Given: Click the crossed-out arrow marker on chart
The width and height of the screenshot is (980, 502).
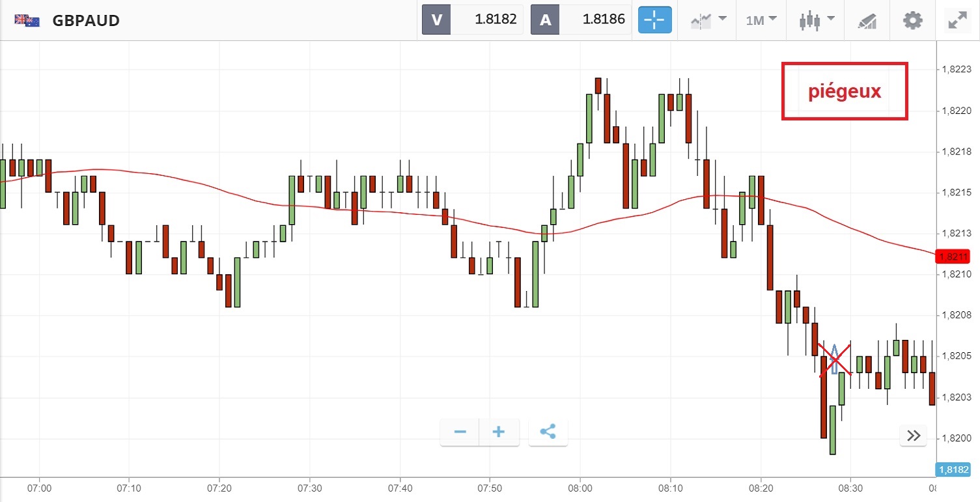Looking at the screenshot, I should [835, 359].
